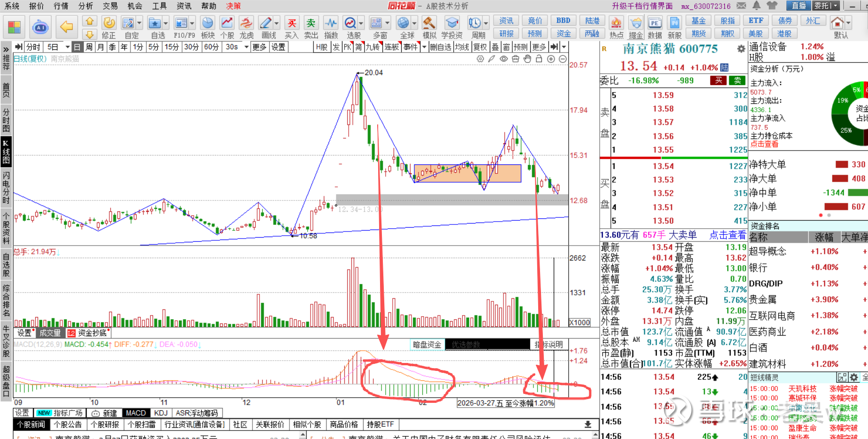
Task: Switch to the KDJ indicator tab
Action: click(x=160, y=413)
